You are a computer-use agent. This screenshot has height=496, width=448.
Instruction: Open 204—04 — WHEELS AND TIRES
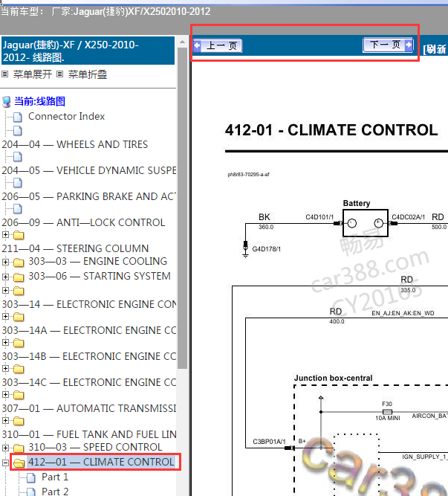coord(74,144)
